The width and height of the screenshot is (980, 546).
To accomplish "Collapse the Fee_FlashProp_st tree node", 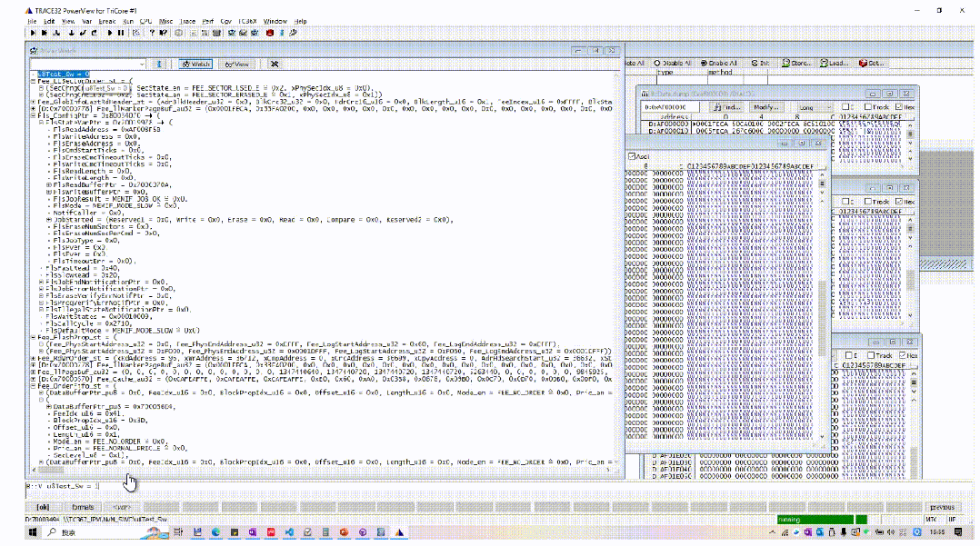I will 34,337.
